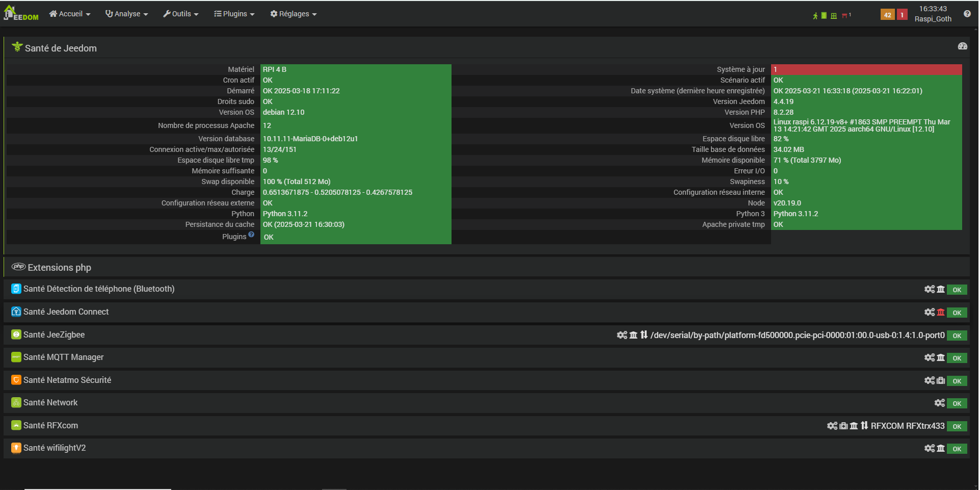Click the RPI 4 B hardware value

pyautogui.click(x=275, y=69)
